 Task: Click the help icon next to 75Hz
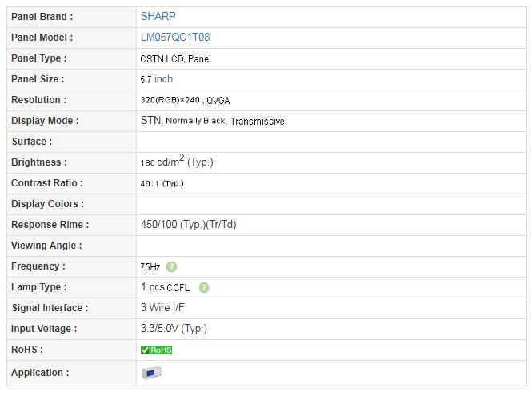[x=172, y=266]
